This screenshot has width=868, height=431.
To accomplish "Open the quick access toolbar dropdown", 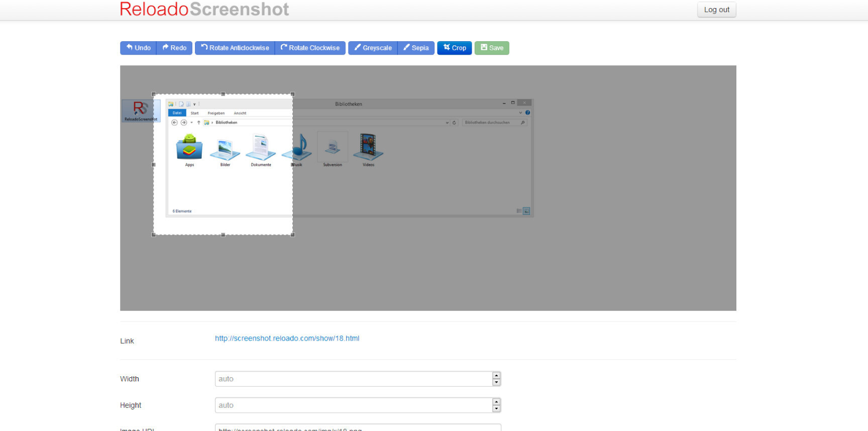I will (x=194, y=104).
